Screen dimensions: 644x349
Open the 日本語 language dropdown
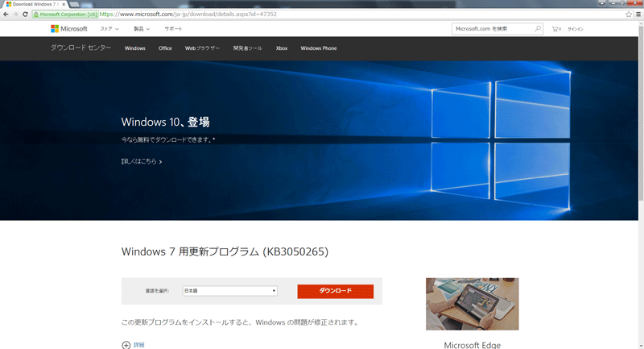coord(230,291)
